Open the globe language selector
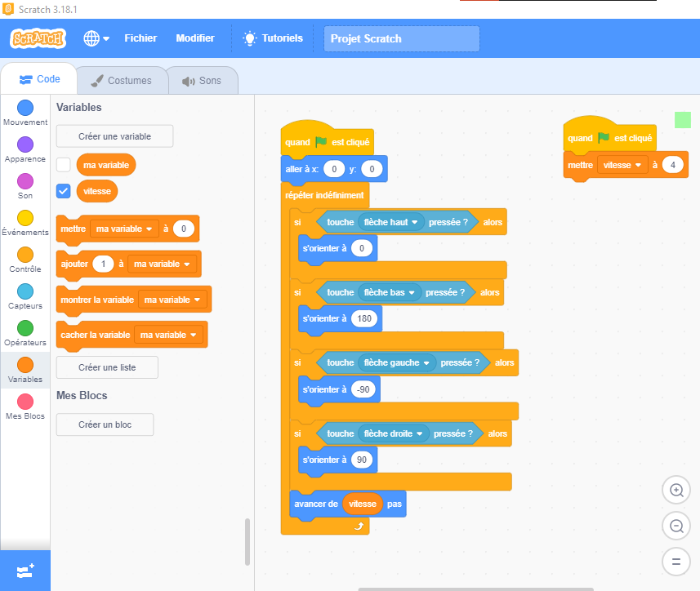 [x=96, y=38]
